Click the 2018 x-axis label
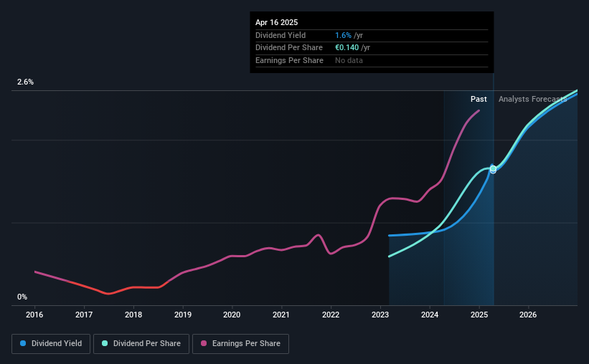 click(x=133, y=315)
